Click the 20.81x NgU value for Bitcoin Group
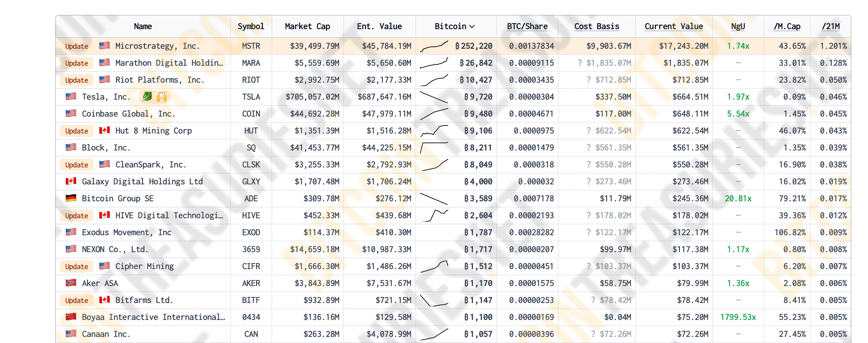 738,199
